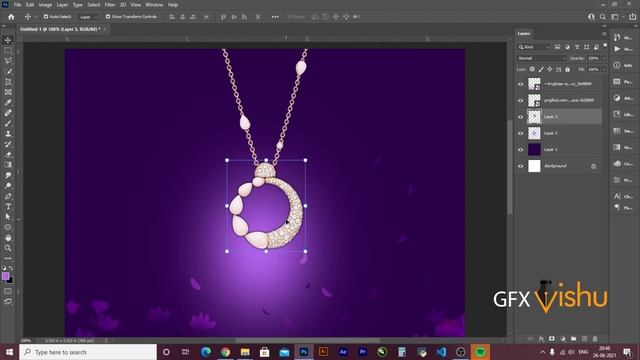Image resolution: width=640 pixels, height=360 pixels.
Task: Open Edit Toolbar three-dots in toolbox
Action: (8, 258)
